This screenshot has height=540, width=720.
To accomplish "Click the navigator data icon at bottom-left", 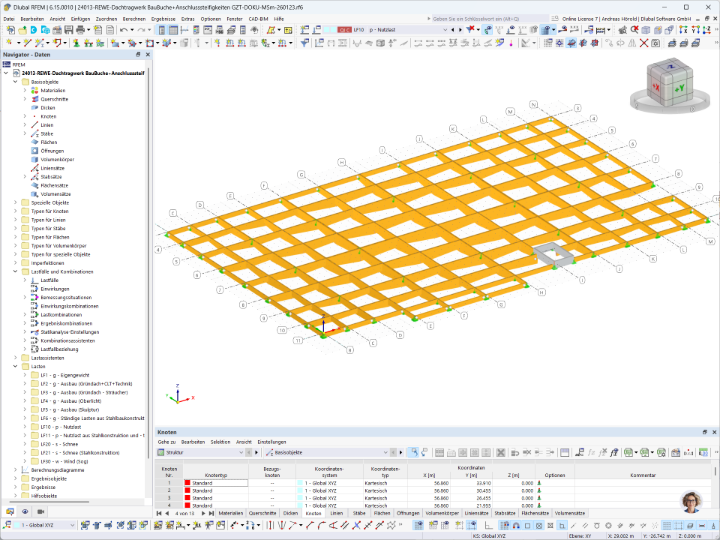I will click(10, 512).
